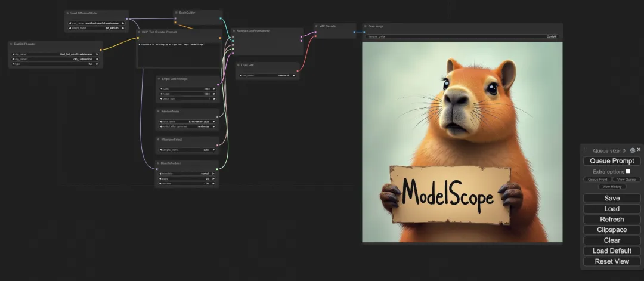Collapse the RandomNoise node via its title dot
644x281 pixels.
(158, 112)
